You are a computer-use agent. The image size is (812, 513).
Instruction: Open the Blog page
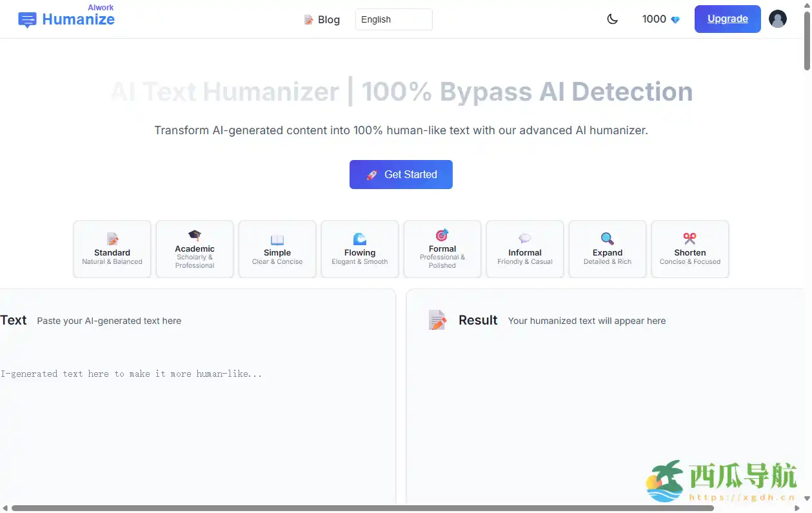[328, 19]
